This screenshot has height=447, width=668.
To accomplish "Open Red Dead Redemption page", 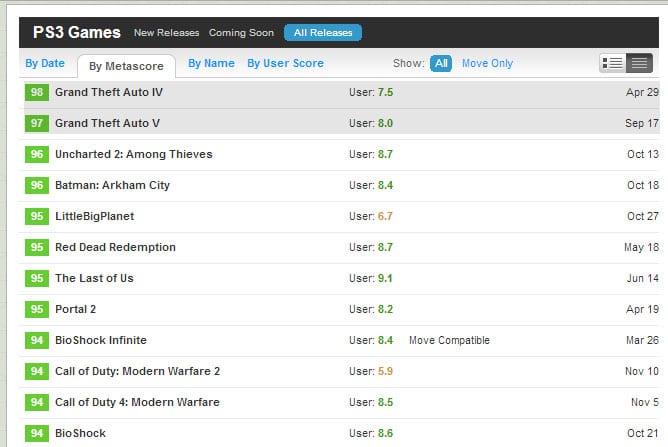I will (x=115, y=248).
